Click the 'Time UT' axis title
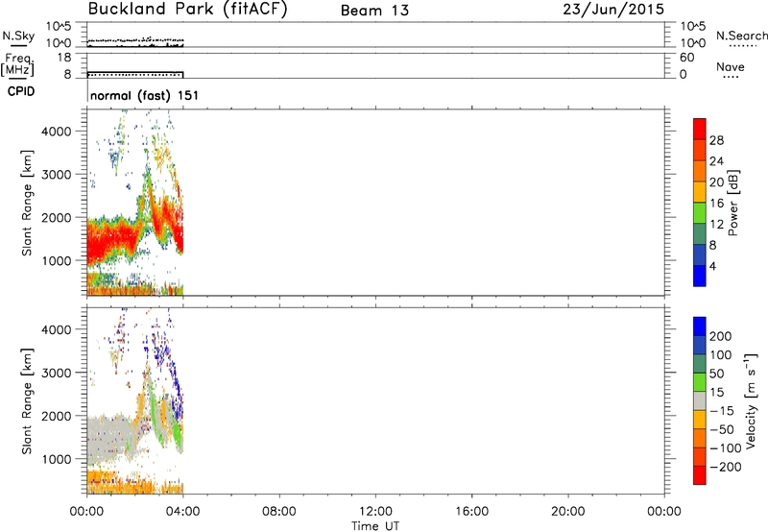 [x=375, y=526]
